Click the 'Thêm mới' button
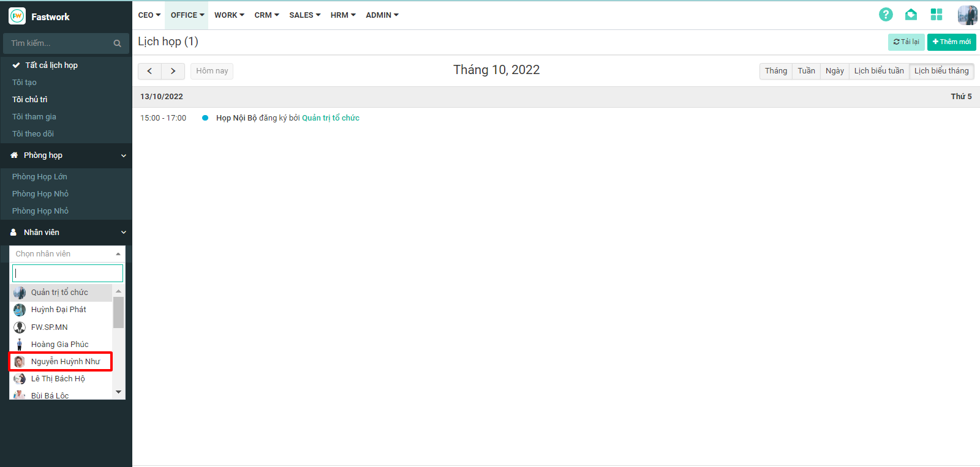This screenshot has height=467, width=980. point(951,42)
